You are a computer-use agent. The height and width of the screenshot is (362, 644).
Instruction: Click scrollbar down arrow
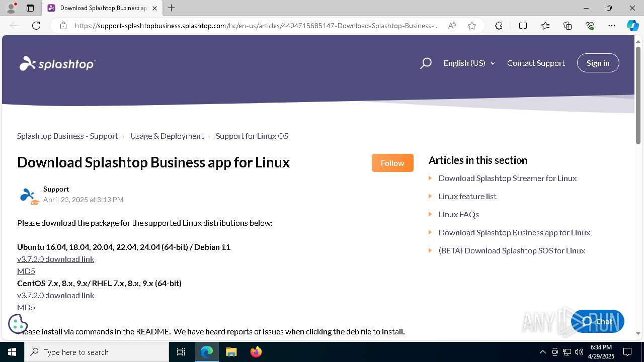point(638,333)
